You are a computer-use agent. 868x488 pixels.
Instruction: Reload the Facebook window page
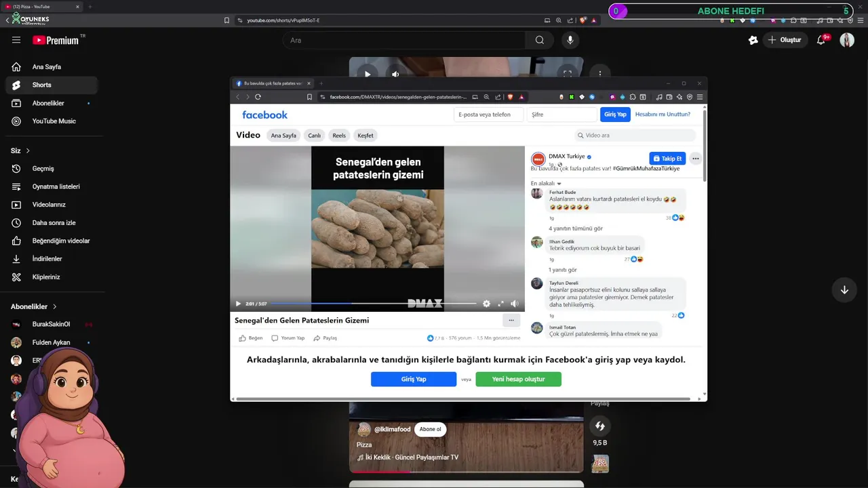tap(258, 97)
